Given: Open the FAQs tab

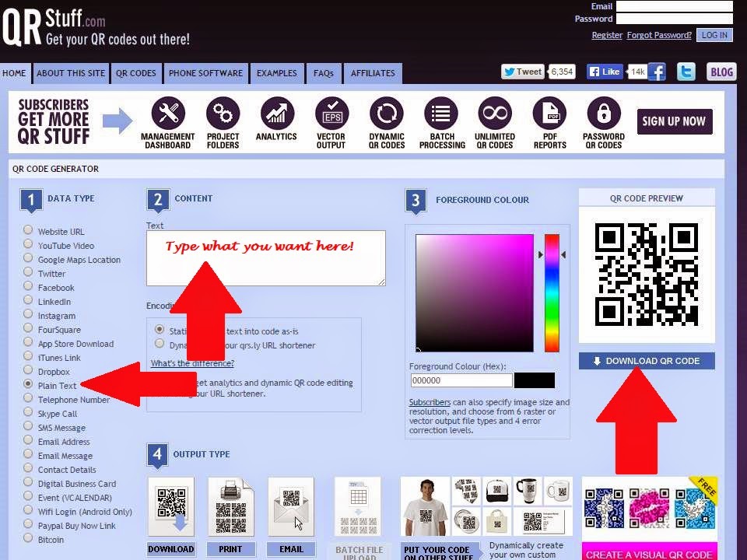Looking at the screenshot, I should point(324,73).
